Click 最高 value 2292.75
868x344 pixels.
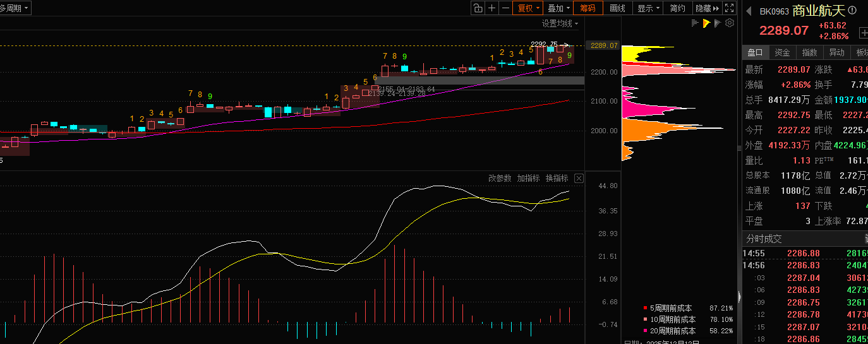793,115
